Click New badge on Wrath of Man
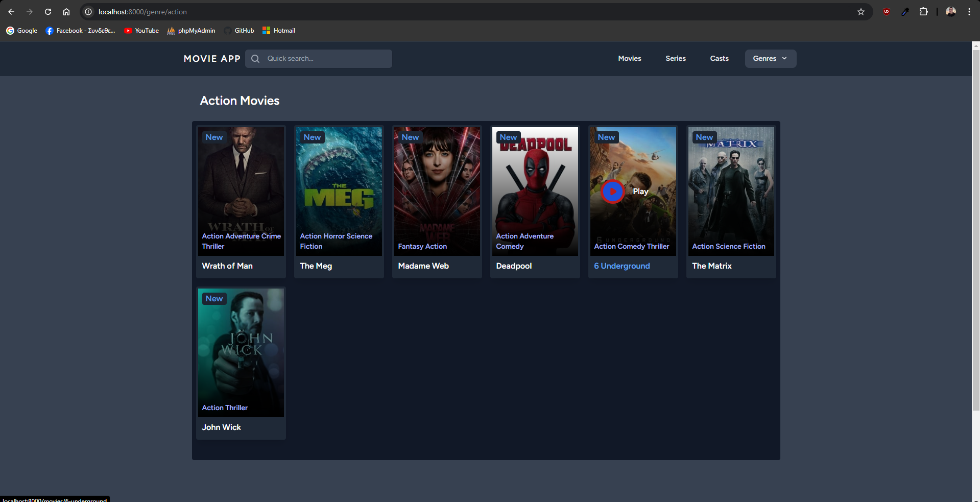The image size is (980, 502). [x=214, y=137]
